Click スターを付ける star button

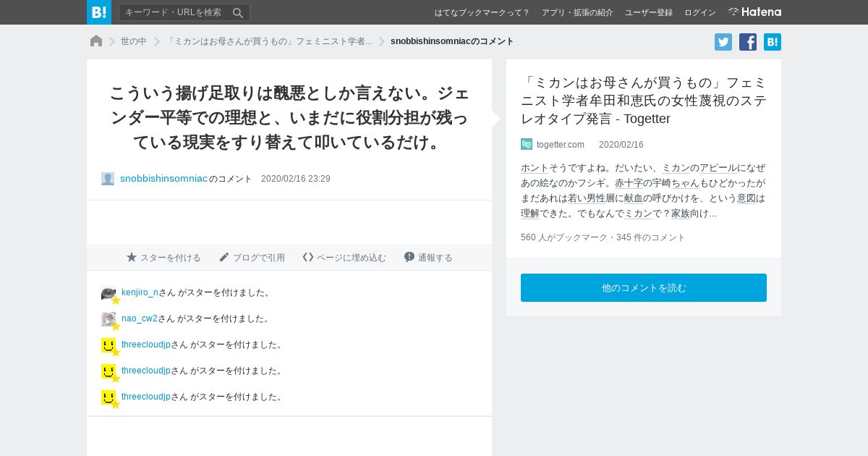coord(163,258)
